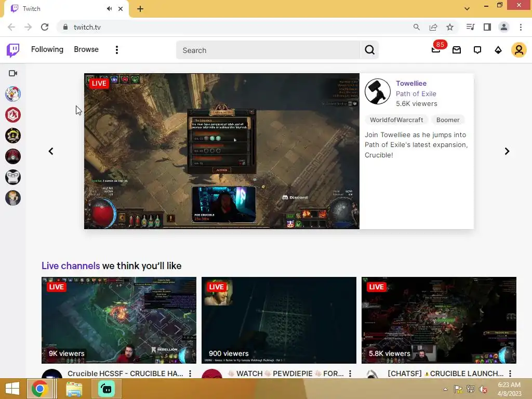Open the '[CHATSF] CRUCIBLE LAUNCH' stream title
The width and height of the screenshot is (532, 399).
pos(445,374)
